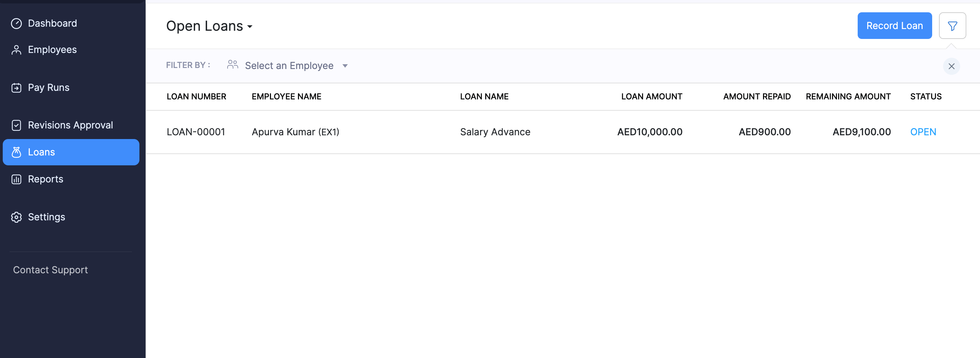
Task: Click the Loans money-bag icon
Action: (x=16, y=152)
